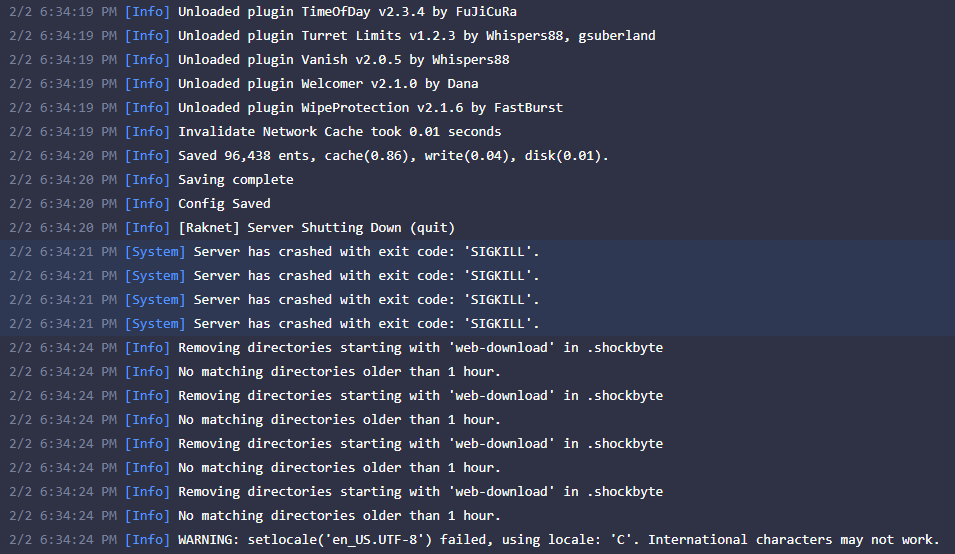The image size is (955, 554).
Task: Select the first SIGKILL crash log line
Action: (x=366, y=251)
